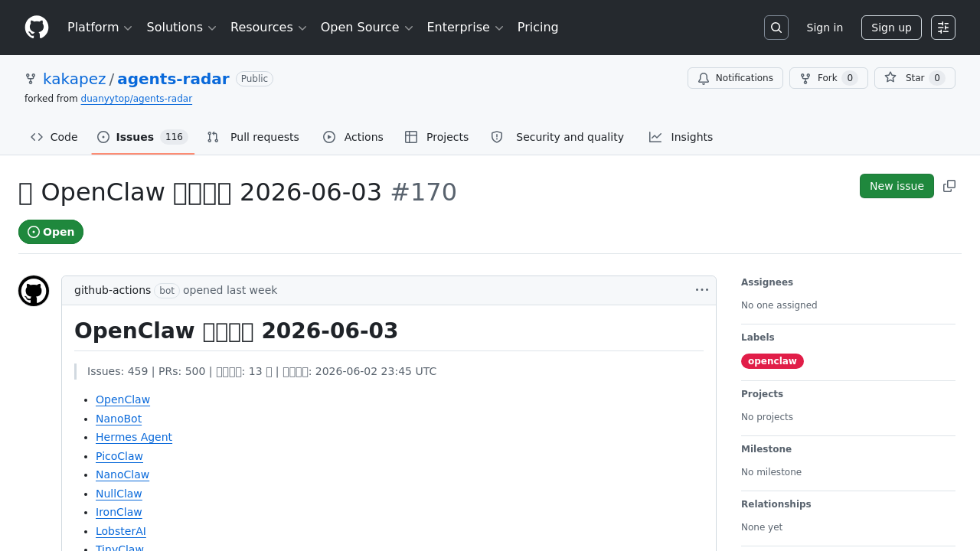Screen dimensions: 980x551
Task: Click the New issue button
Action: (x=897, y=186)
